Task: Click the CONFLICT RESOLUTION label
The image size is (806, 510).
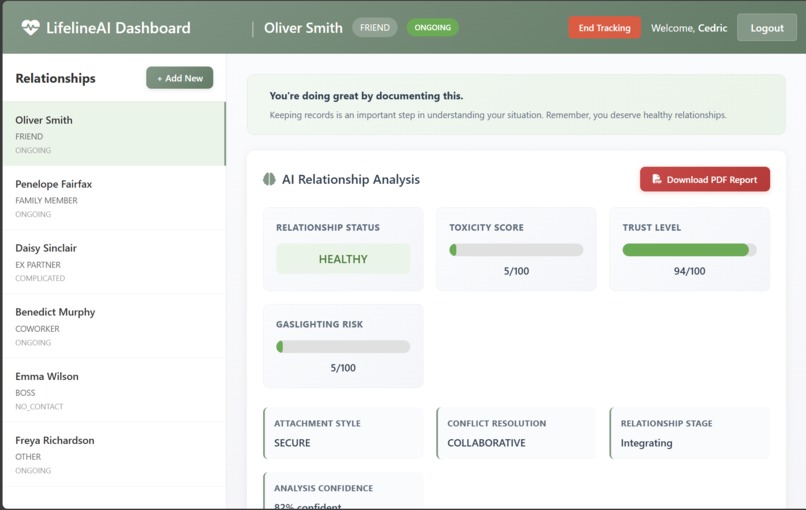Action: tap(497, 423)
